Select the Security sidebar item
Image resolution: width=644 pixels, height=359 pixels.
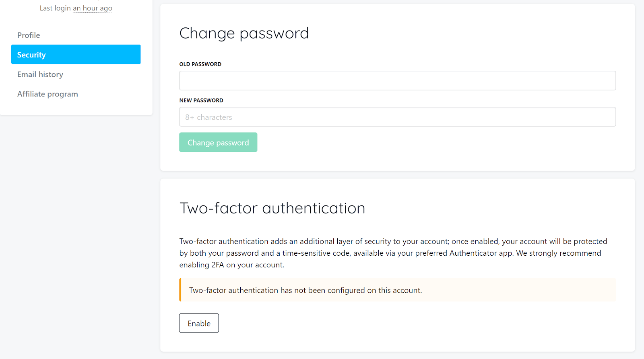[76, 55]
